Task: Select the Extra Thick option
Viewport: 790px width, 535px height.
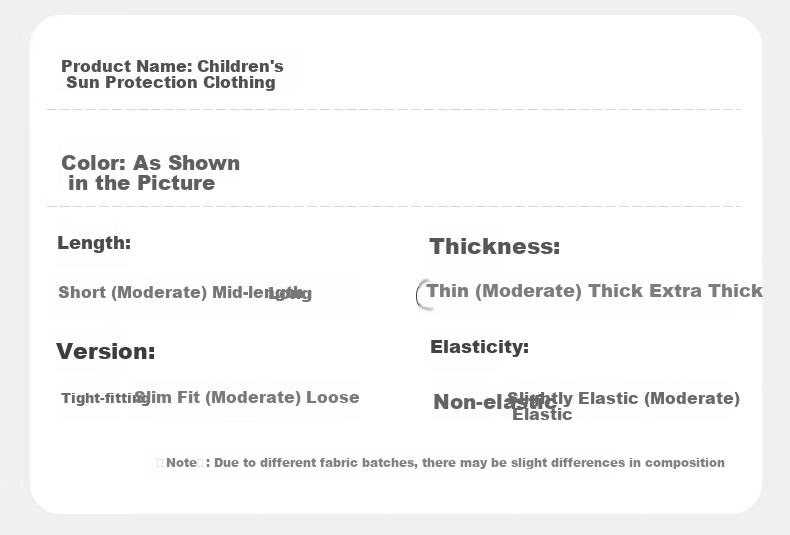Action: (x=706, y=291)
